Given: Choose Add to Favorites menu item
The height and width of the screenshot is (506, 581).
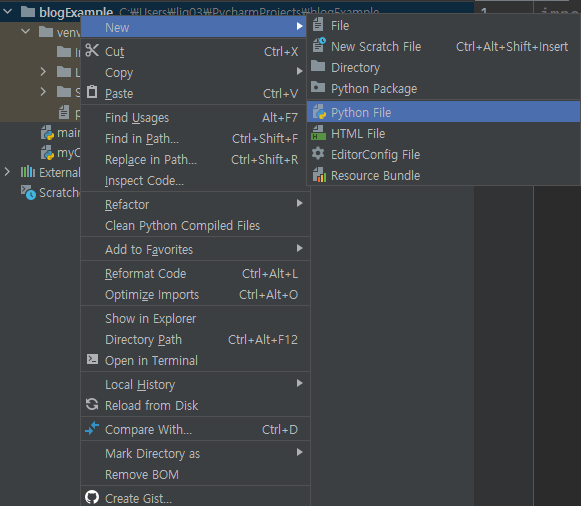Looking at the screenshot, I should pos(195,249).
